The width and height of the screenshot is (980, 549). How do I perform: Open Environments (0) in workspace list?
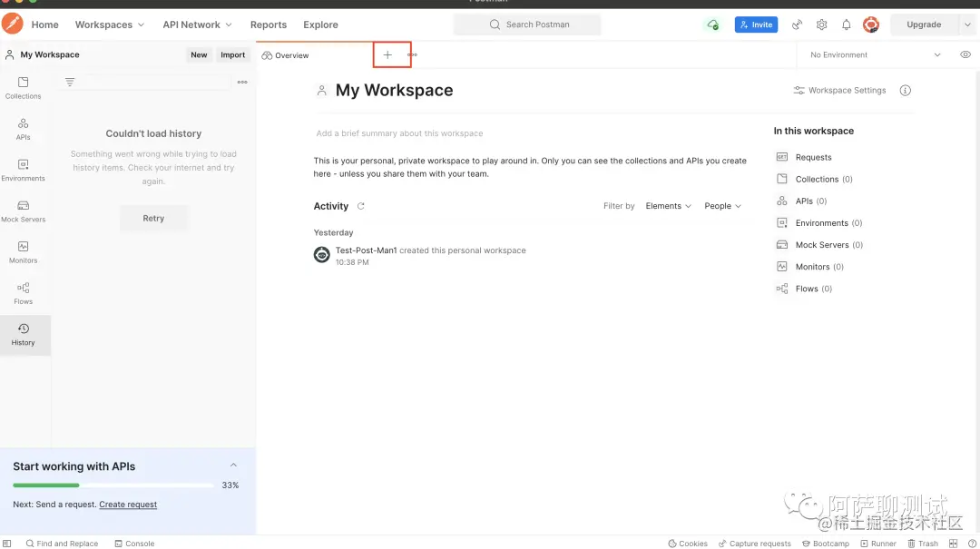[819, 222]
